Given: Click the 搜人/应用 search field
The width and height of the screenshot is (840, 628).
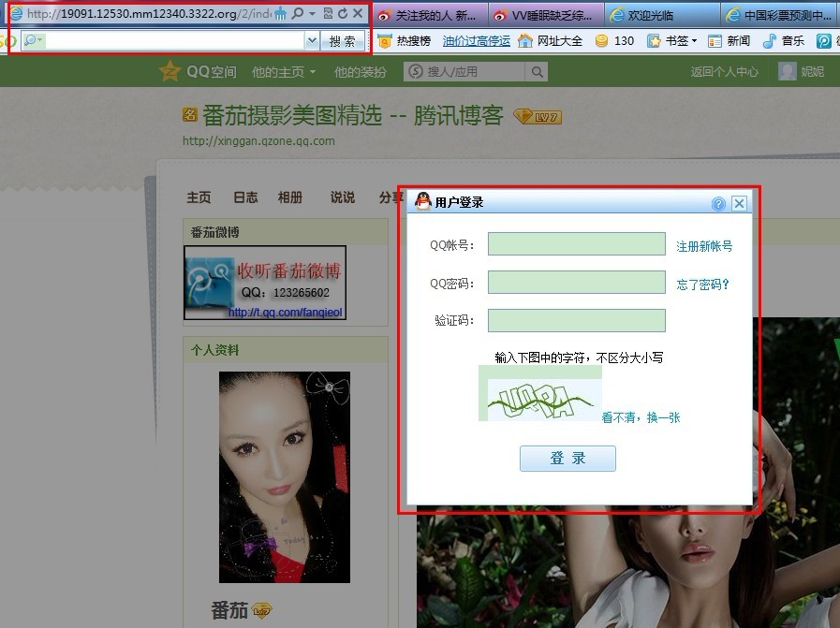Looking at the screenshot, I should pos(464,72).
